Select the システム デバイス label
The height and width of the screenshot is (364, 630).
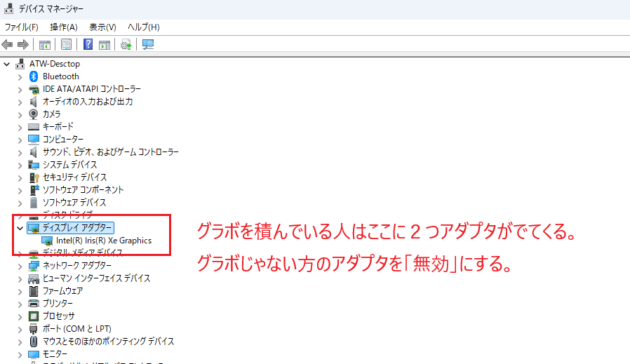[69, 165]
